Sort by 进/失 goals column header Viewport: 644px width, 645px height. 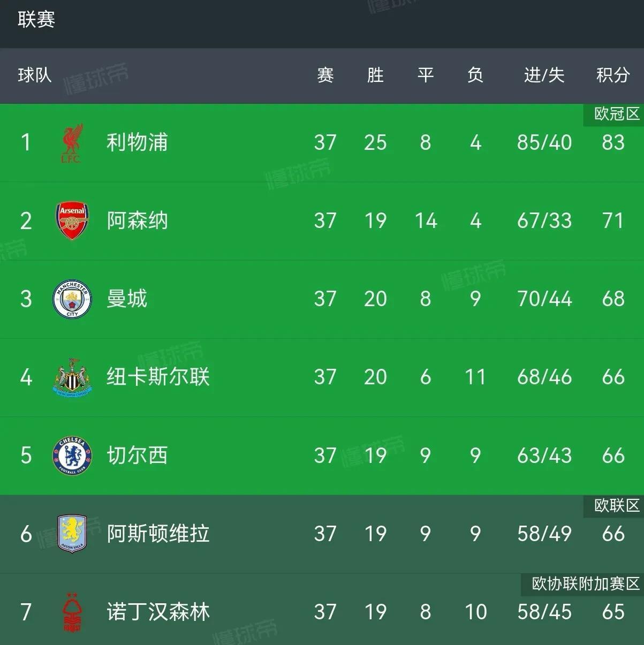pos(544,75)
